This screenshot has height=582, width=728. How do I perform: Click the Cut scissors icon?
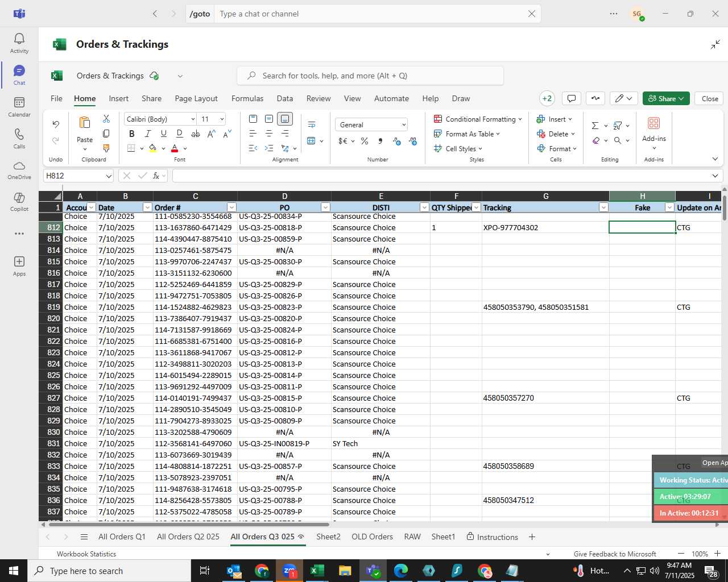(x=106, y=119)
